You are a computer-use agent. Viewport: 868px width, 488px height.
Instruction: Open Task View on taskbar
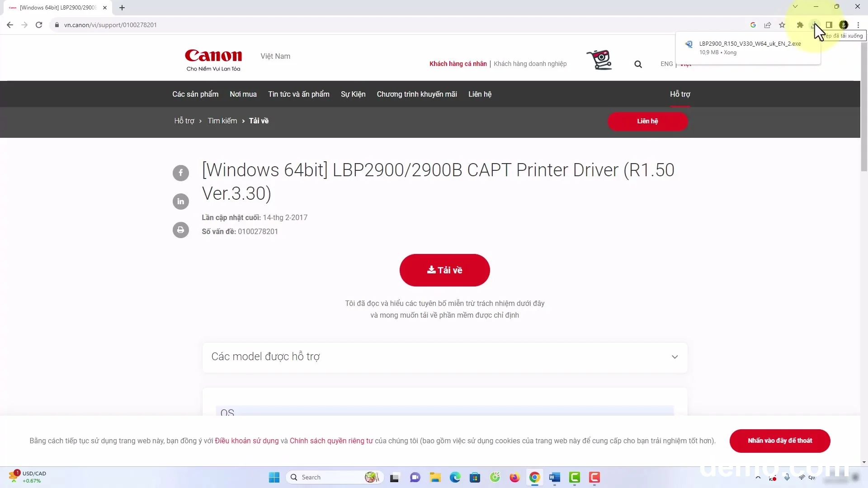tap(395, 477)
